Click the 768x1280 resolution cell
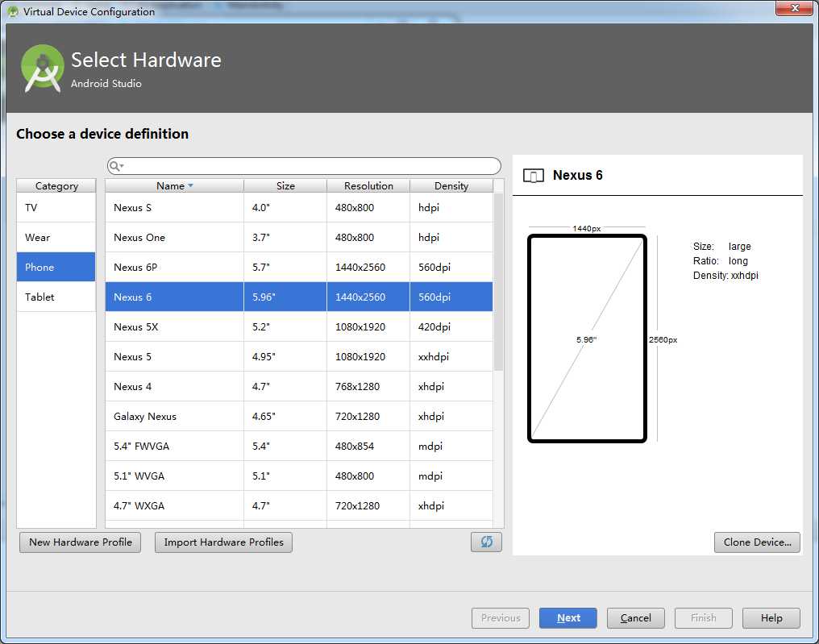The width and height of the screenshot is (819, 644). (x=368, y=386)
